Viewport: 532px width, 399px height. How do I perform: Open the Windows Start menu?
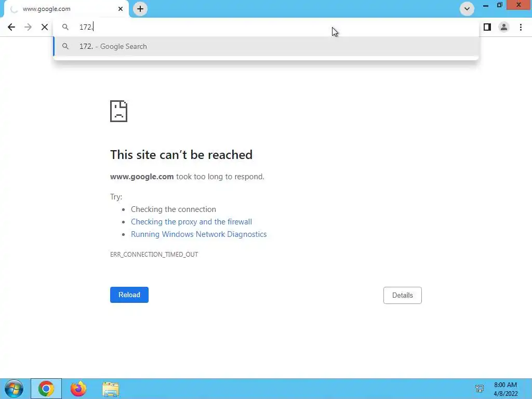click(x=14, y=389)
